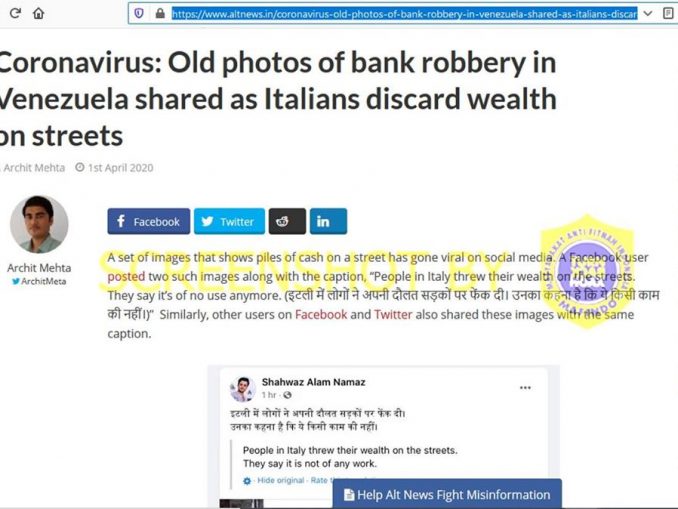The height and width of the screenshot is (509, 678).
Task: Share the article on LinkedIn
Action: coord(328,221)
